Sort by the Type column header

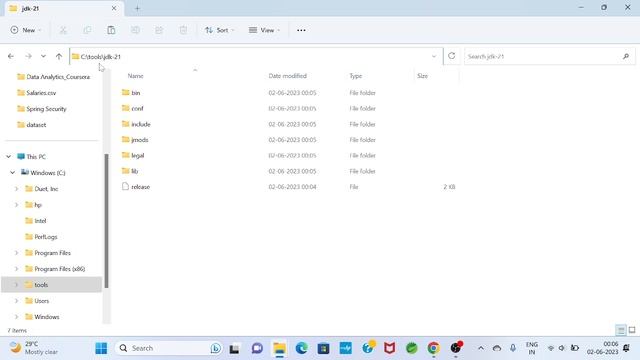[x=356, y=76]
